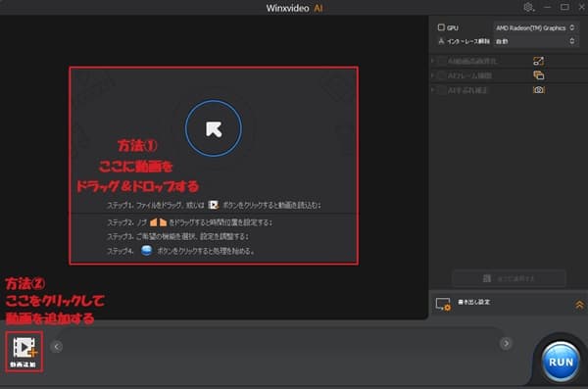Click the deinterlace icon beside インターレース解除

point(441,41)
